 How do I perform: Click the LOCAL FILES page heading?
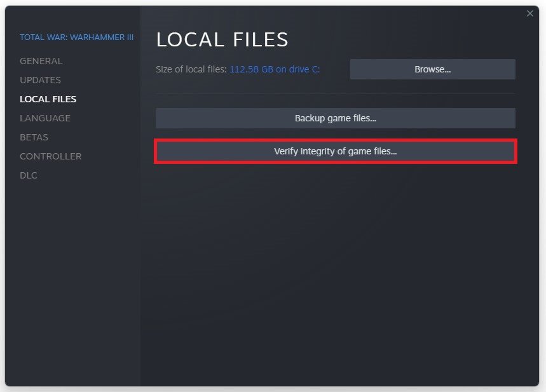222,39
